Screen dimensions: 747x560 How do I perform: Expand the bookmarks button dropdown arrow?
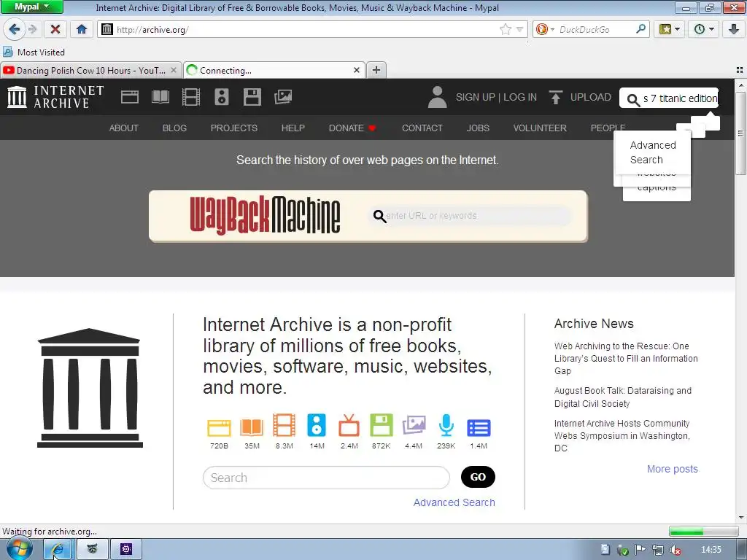pos(678,29)
